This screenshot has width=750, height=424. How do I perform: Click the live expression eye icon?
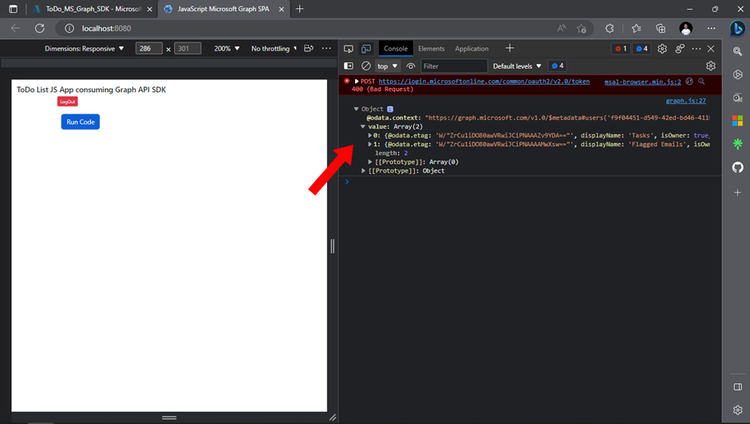click(410, 66)
